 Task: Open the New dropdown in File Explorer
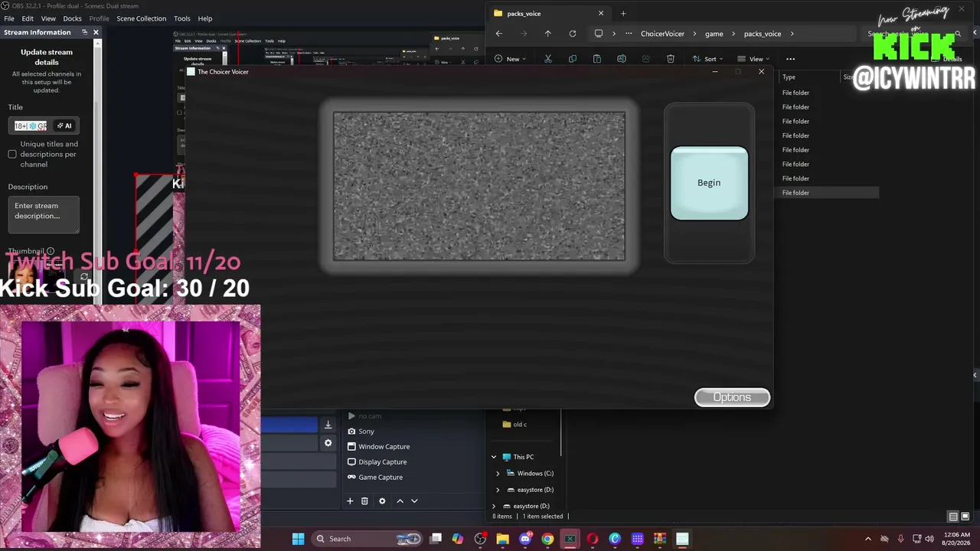(510, 59)
